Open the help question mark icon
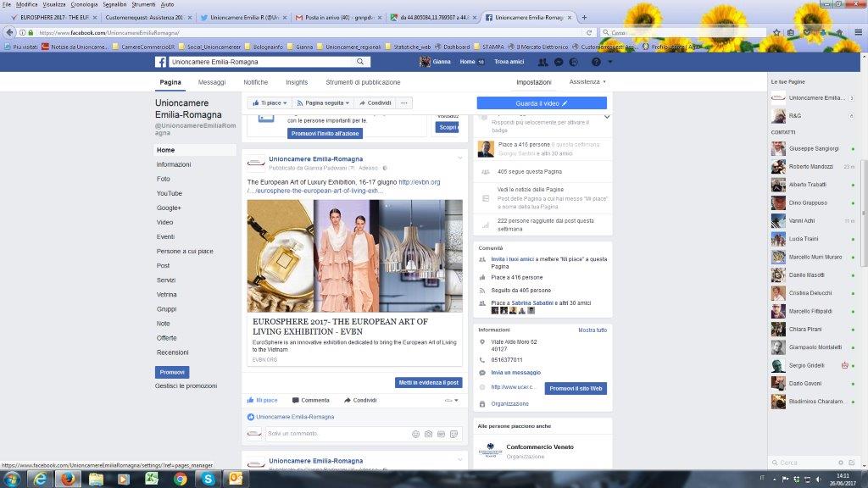 [596, 63]
